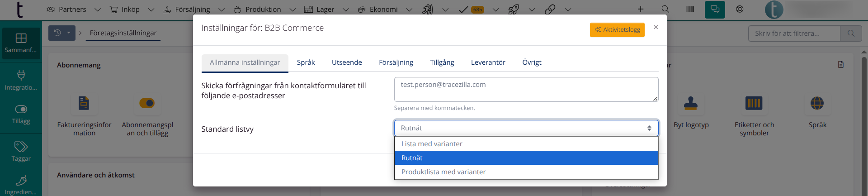Click the barcode icon in the top bar
This screenshot has width=868, height=196.
coord(690,9)
